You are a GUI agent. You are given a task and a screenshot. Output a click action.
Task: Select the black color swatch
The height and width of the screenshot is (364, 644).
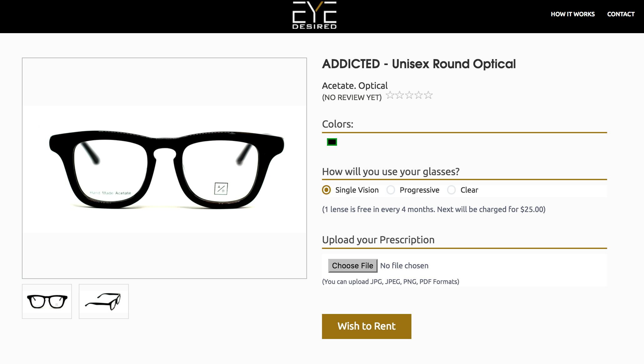coord(332,143)
